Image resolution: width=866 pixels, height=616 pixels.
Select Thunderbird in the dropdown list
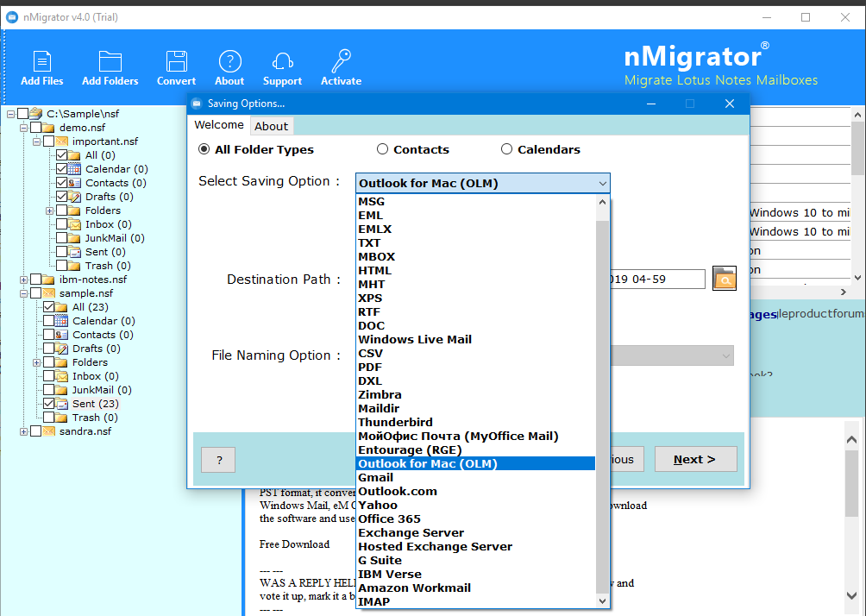[476, 422]
